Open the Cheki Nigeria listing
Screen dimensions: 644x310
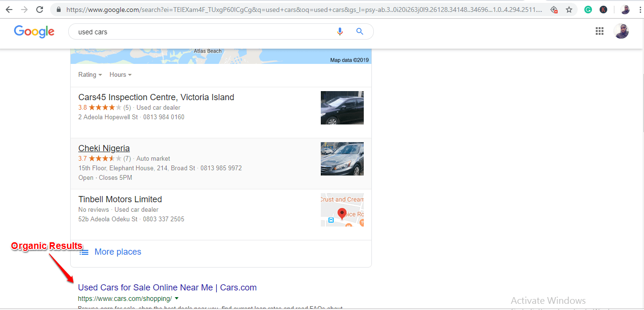coord(104,148)
